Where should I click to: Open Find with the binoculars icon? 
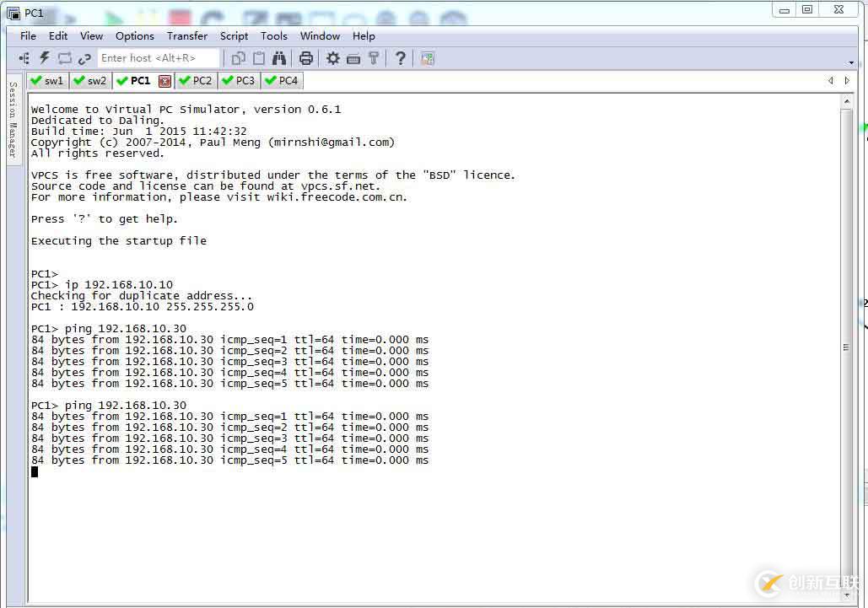[x=279, y=58]
